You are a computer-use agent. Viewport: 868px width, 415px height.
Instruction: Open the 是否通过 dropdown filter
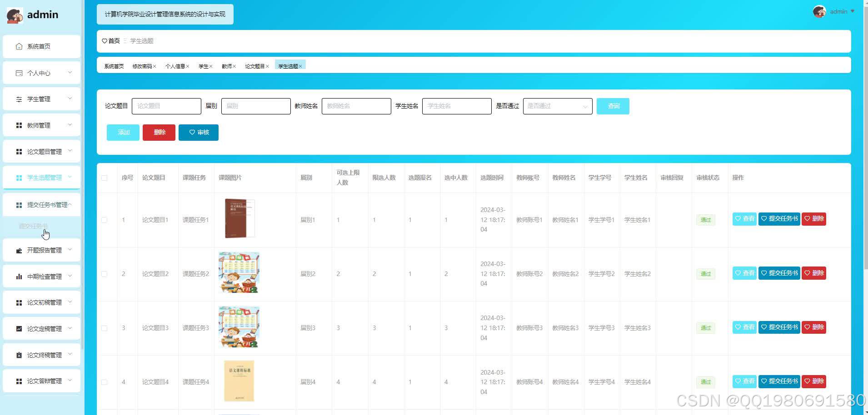coord(558,106)
